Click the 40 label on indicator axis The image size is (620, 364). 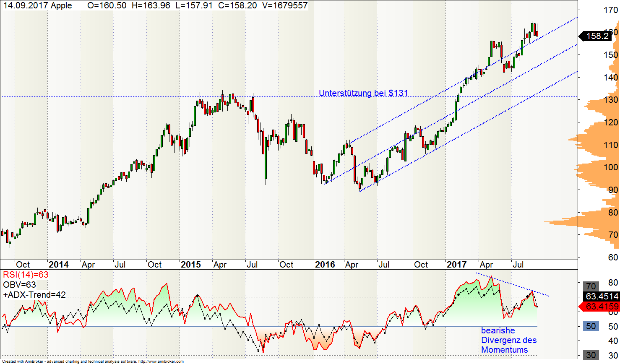(613, 341)
